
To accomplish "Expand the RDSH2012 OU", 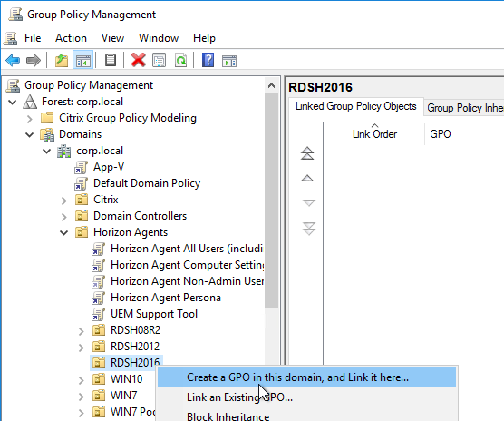I will coord(81,348).
